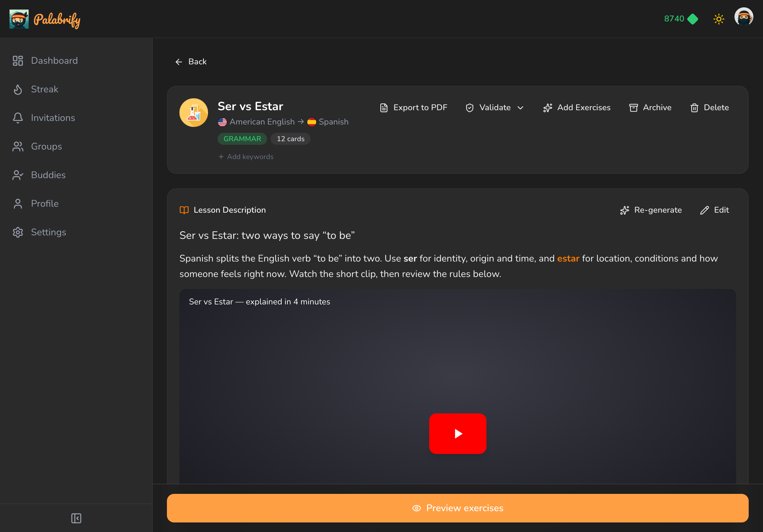Click the Ser vs Estar lesson title

click(x=250, y=106)
